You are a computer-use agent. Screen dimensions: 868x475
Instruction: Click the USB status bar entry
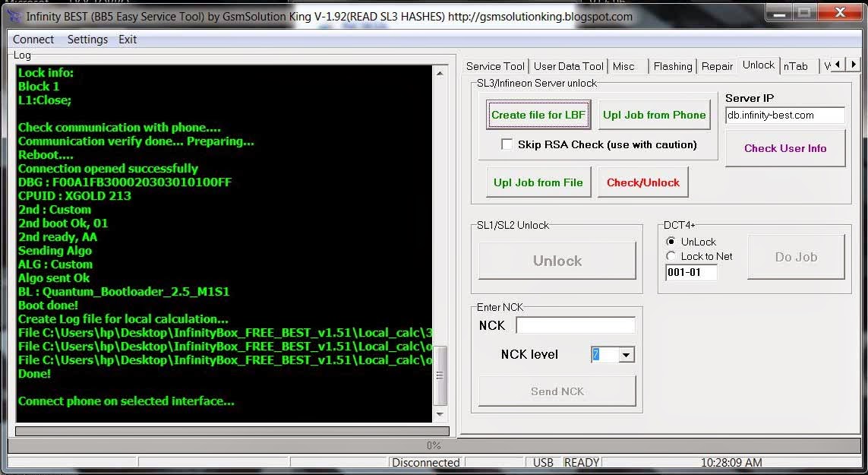tap(543, 462)
